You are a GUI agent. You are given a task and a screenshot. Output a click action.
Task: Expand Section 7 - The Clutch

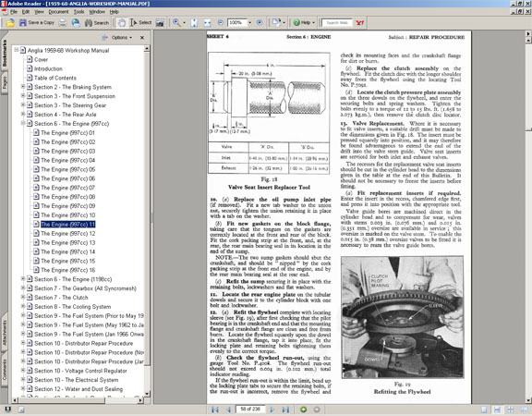pos(23,297)
